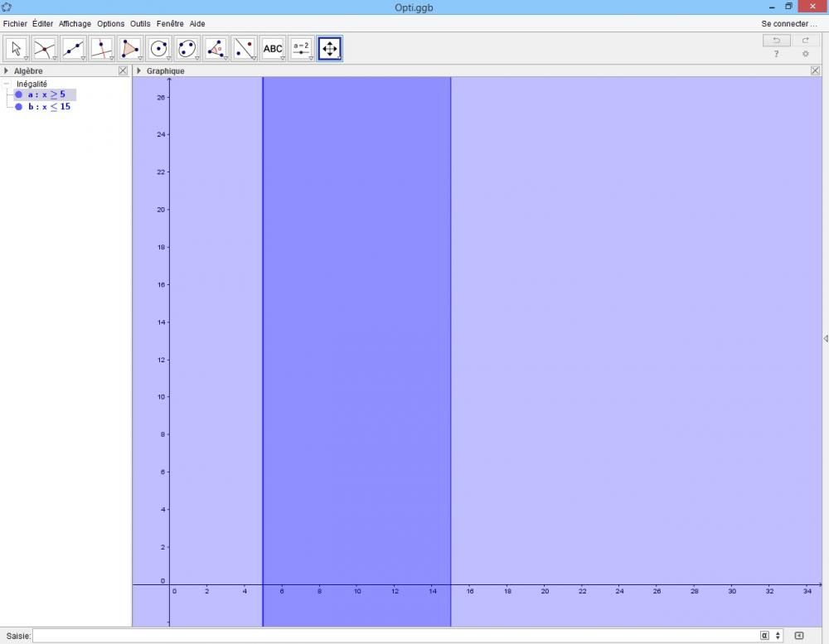The image size is (829, 644).
Task: Expand the Algèbre style bar triangle
Action: [6, 70]
